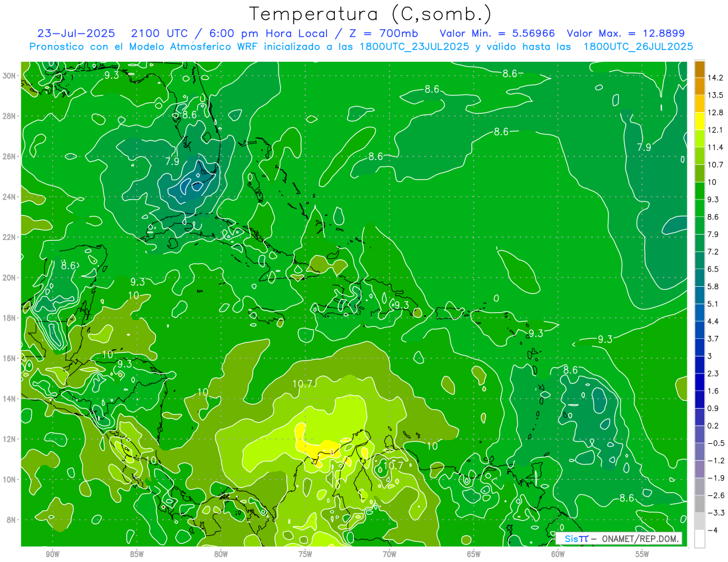This screenshot has height=562, width=728.
Task: Click the '80W' longitude axis label
Action: (221, 554)
